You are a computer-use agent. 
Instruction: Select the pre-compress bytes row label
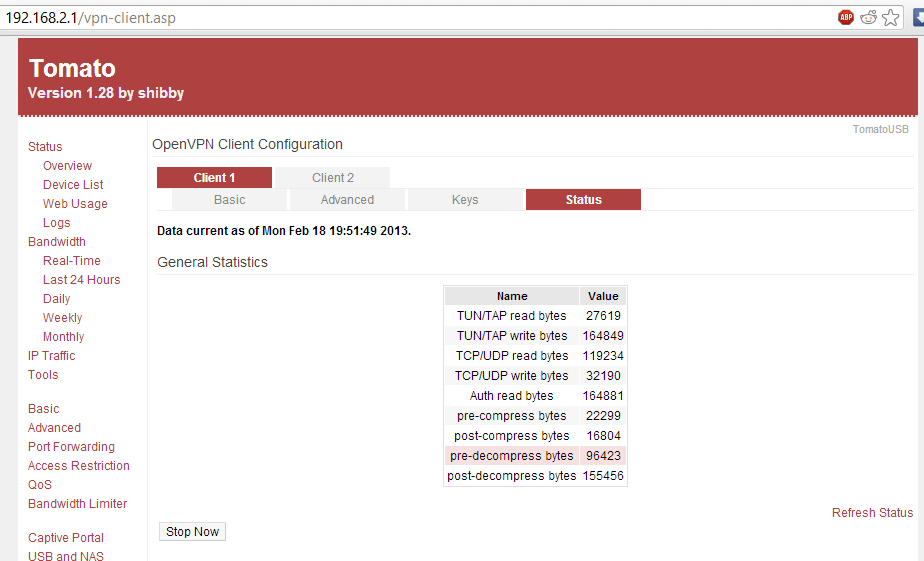[x=512, y=416]
